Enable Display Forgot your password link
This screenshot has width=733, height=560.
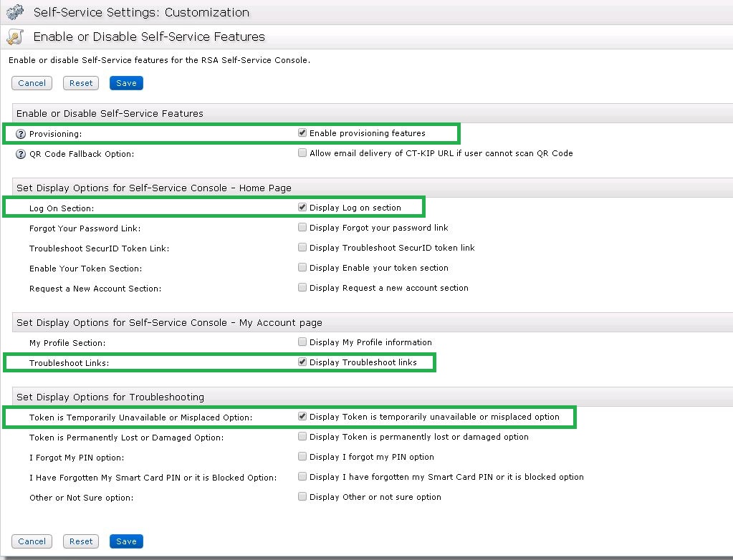click(302, 226)
